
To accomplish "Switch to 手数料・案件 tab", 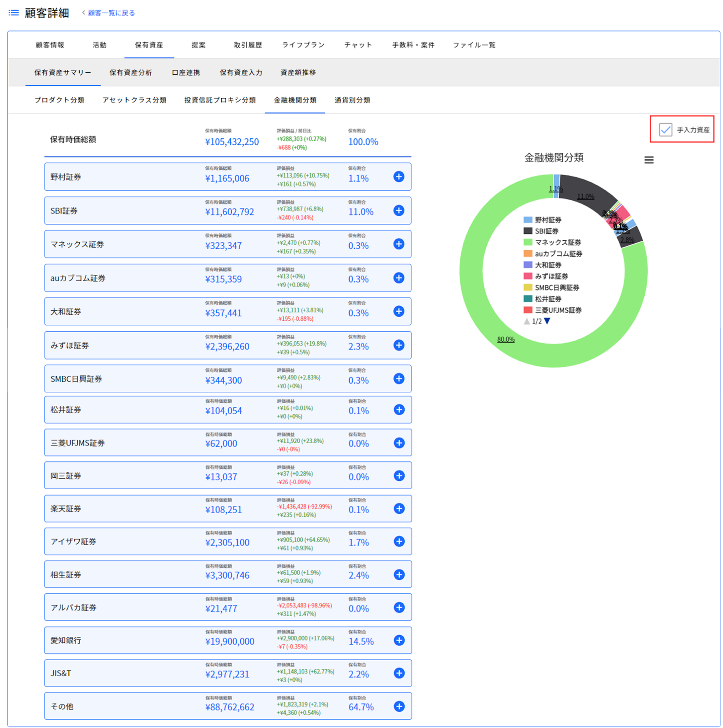I will coord(413,45).
